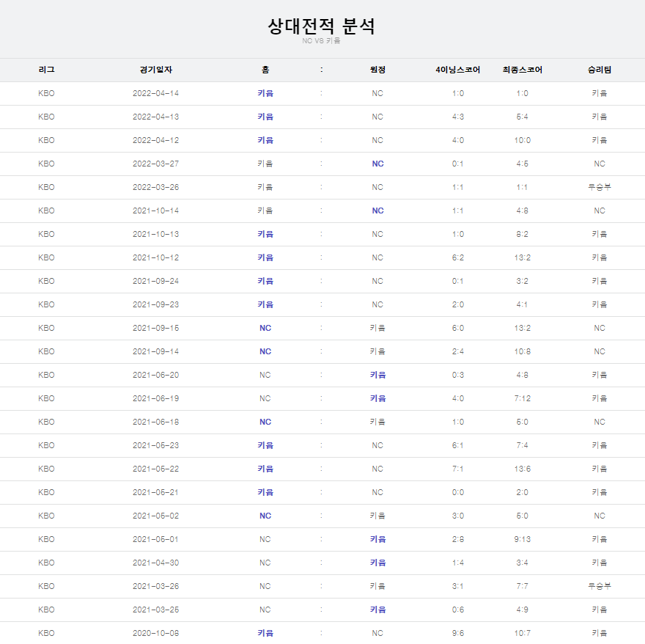Screen dimensions: 645x644
Task: Click final score 7:7 in 2021-03-26 row
Action: [523, 586]
